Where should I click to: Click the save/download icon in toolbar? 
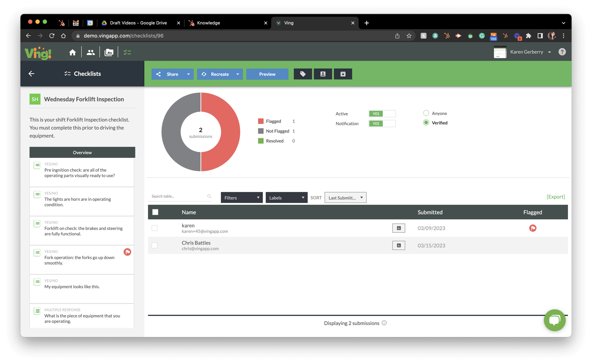[343, 74]
